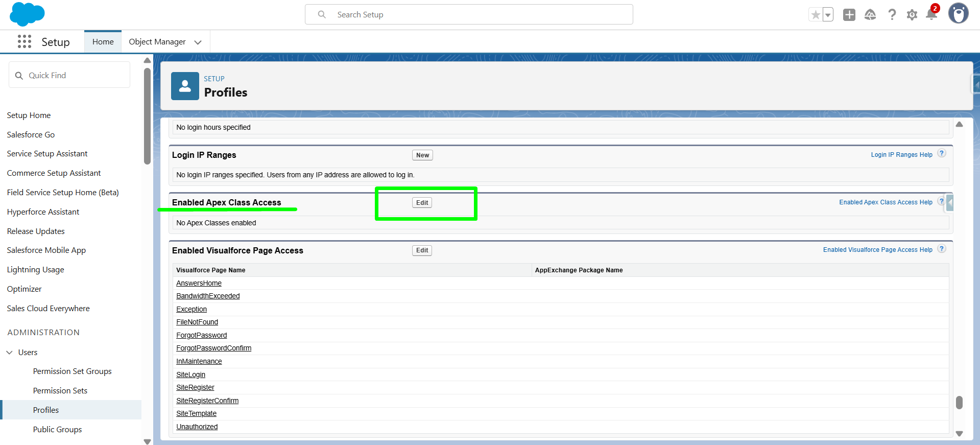Viewport: 980px width, 445px height.
Task: Open Global Actions plus icon
Action: (849, 15)
